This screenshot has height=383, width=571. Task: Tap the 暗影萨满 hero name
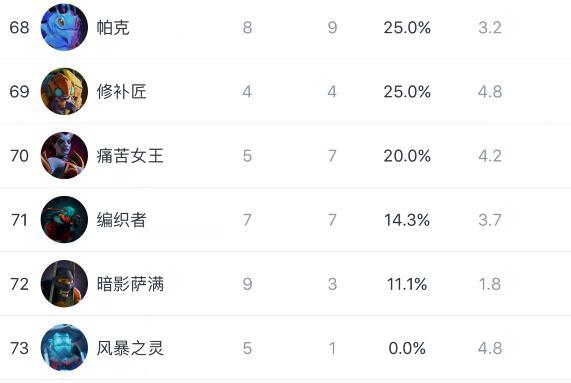tap(130, 284)
